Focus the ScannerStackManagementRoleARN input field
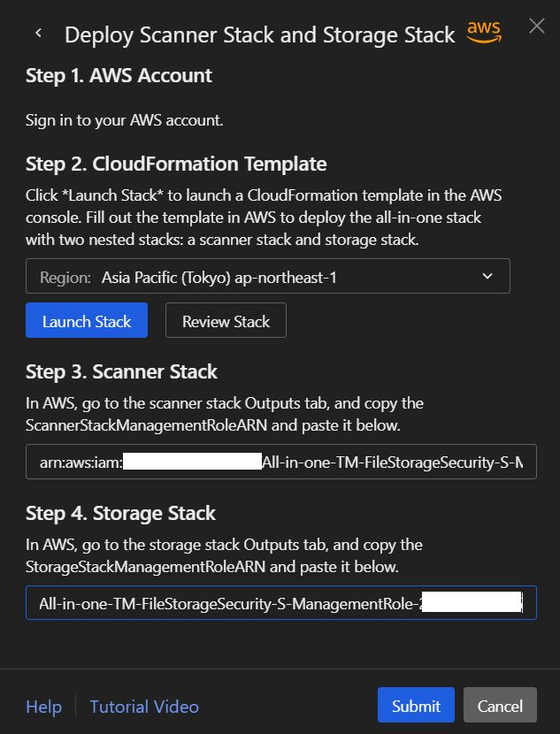560x734 pixels. 280,461
